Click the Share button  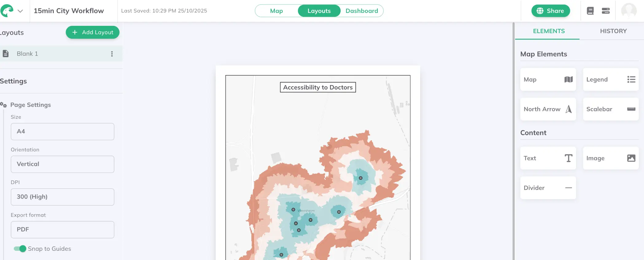[551, 11]
